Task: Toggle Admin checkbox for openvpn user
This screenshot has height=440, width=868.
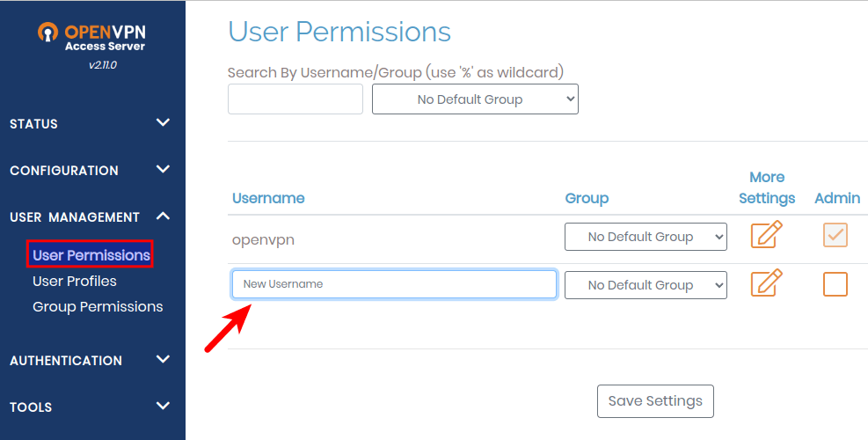Action: [835, 235]
